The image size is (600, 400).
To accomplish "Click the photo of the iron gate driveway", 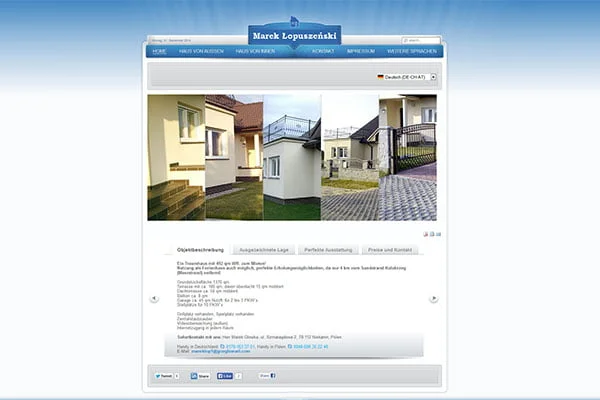I will [408, 157].
